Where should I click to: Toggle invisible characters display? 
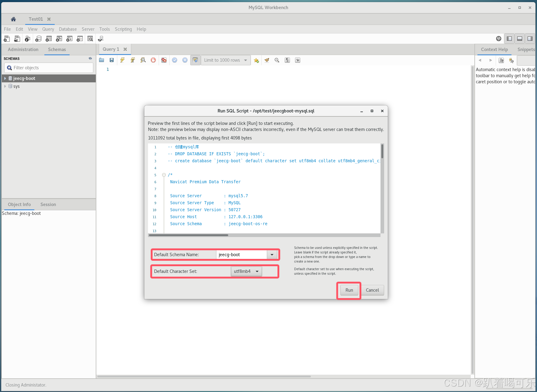point(287,60)
